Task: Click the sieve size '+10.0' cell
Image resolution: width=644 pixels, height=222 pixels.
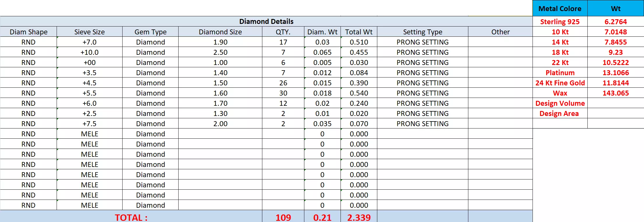Action: pos(89,52)
